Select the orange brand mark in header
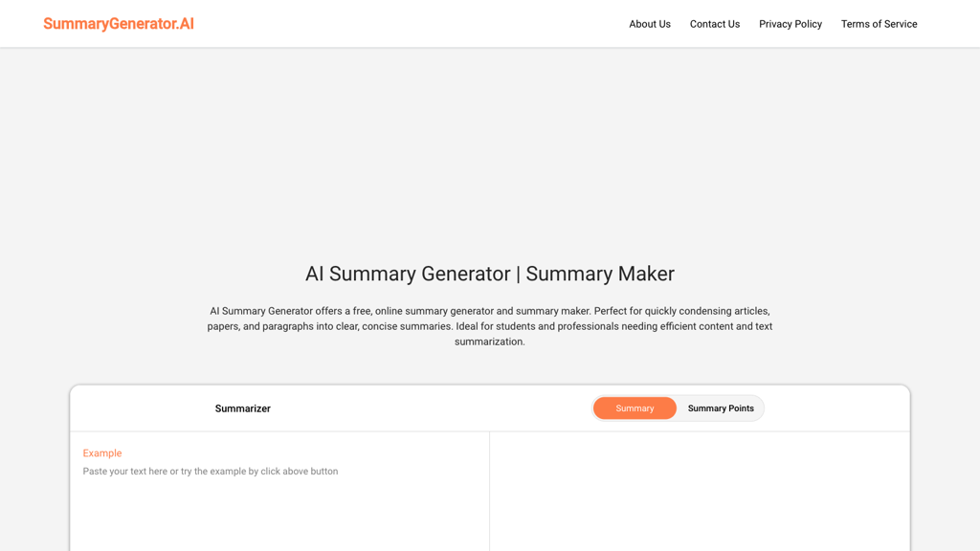The width and height of the screenshot is (980, 551). pyautogui.click(x=118, y=24)
